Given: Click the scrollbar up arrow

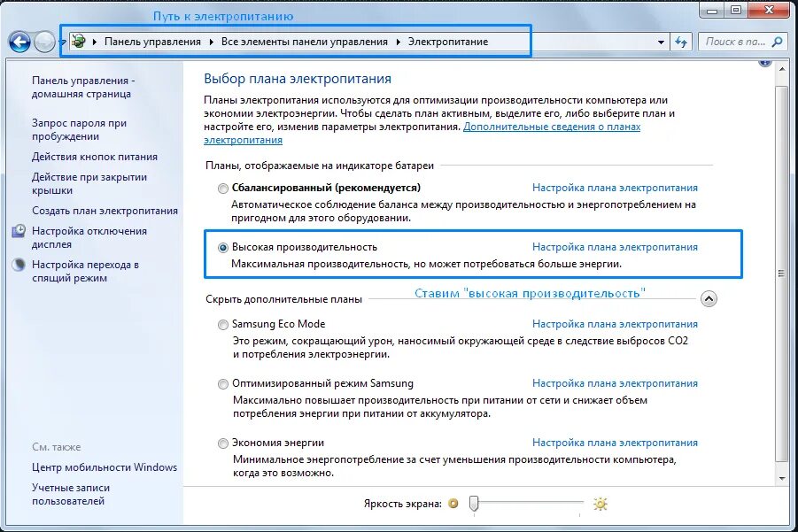Looking at the screenshot, I should pos(782,69).
